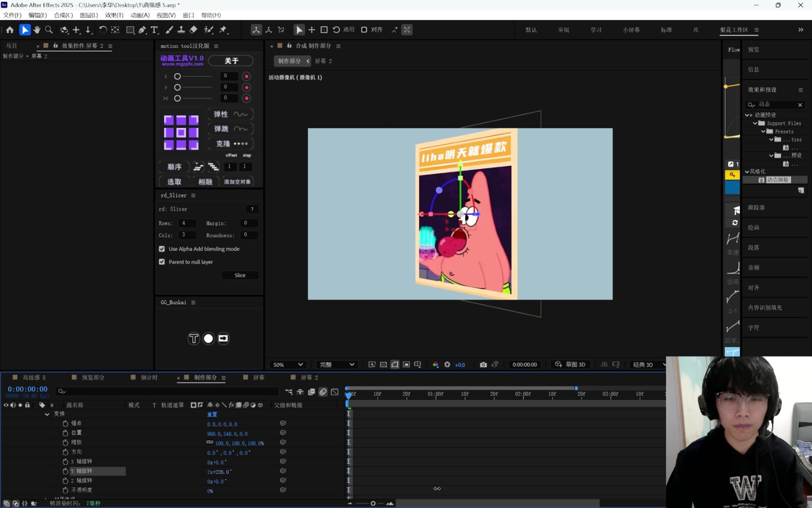The height and width of the screenshot is (508, 812).
Task: Select the Puppet Pin tool
Action: pyautogui.click(x=223, y=30)
